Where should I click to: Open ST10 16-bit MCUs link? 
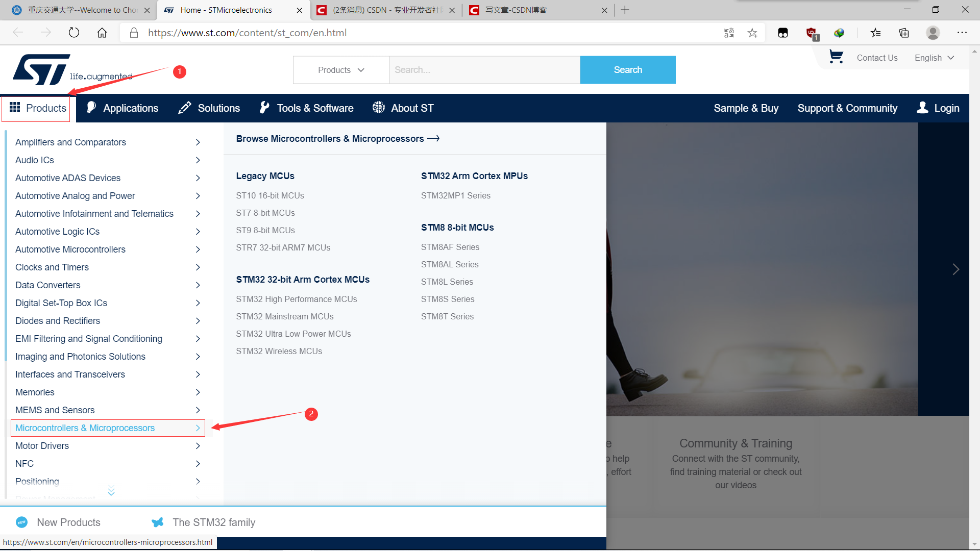(x=270, y=195)
